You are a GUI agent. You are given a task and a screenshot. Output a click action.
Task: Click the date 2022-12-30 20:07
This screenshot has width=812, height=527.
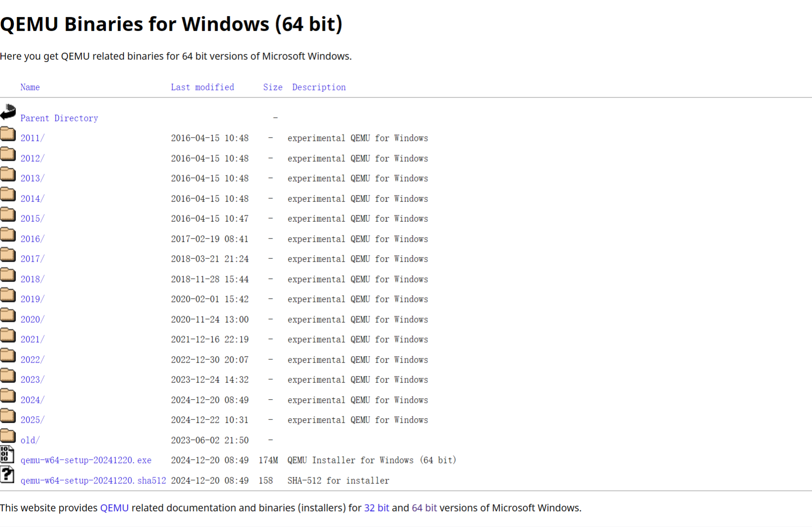click(210, 360)
